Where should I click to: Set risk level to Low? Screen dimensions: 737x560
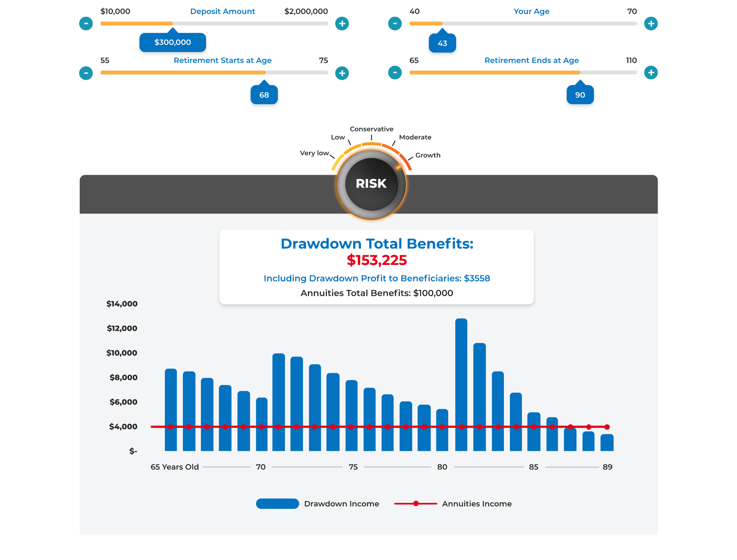point(338,137)
